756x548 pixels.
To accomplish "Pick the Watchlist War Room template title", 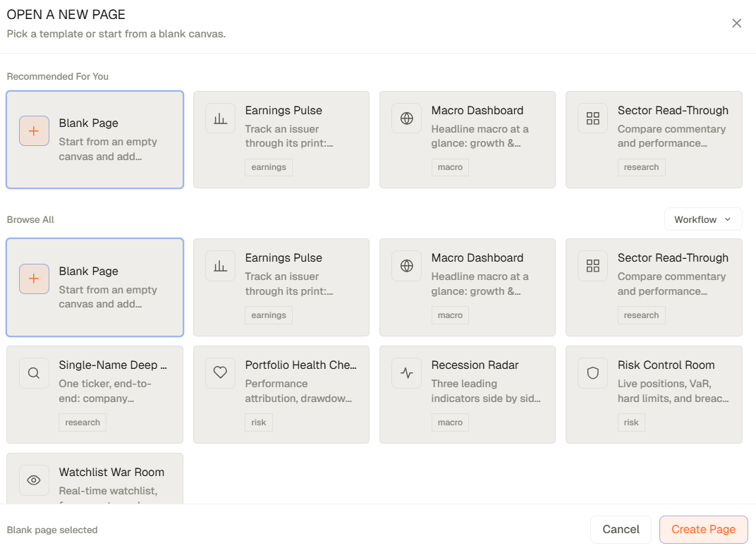I will (x=111, y=473).
